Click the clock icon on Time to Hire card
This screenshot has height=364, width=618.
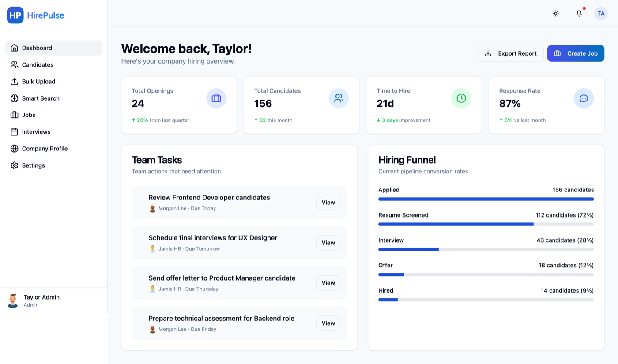tap(461, 98)
